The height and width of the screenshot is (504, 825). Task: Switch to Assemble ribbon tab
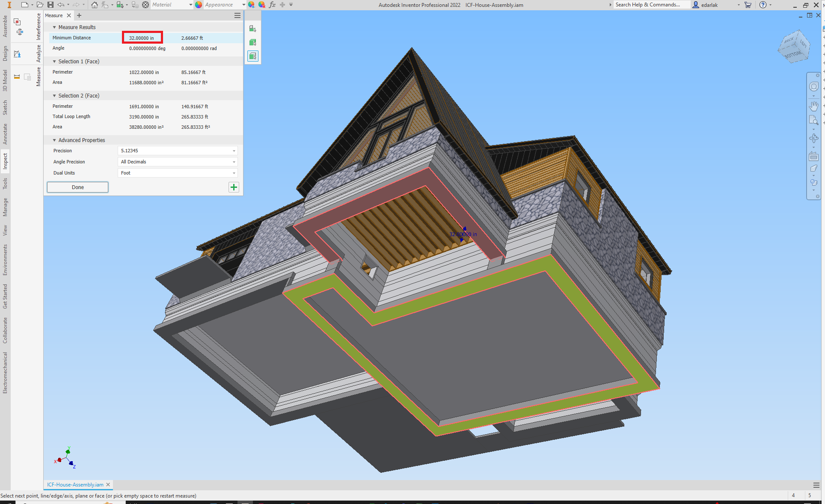5,26
